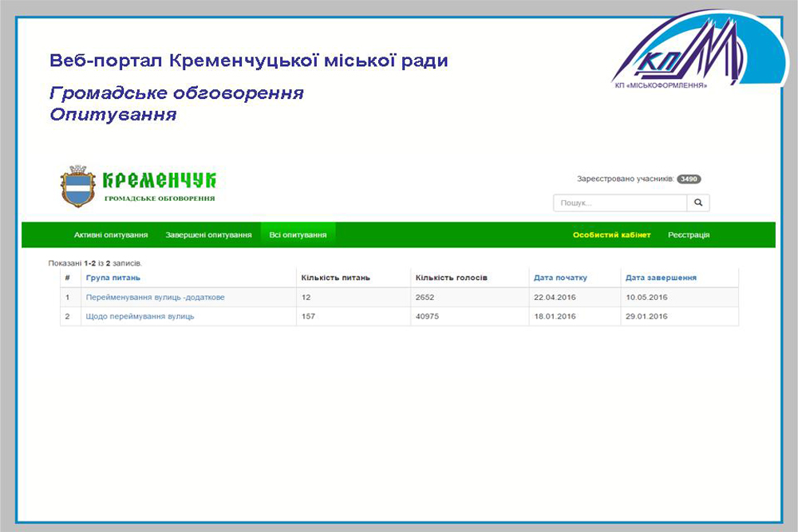798x532 pixels.
Task: Click the 3490 registered participants badge
Action: [x=689, y=179]
